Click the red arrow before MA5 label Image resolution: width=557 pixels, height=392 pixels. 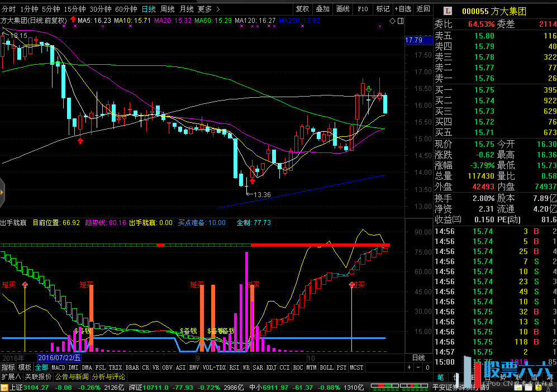[73, 20]
